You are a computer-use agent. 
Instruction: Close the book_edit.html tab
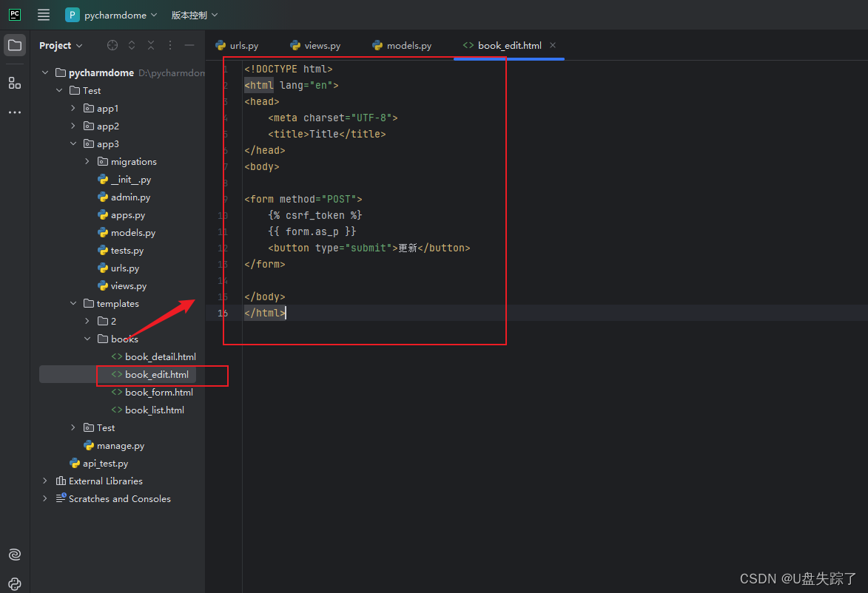pos(552,45)
